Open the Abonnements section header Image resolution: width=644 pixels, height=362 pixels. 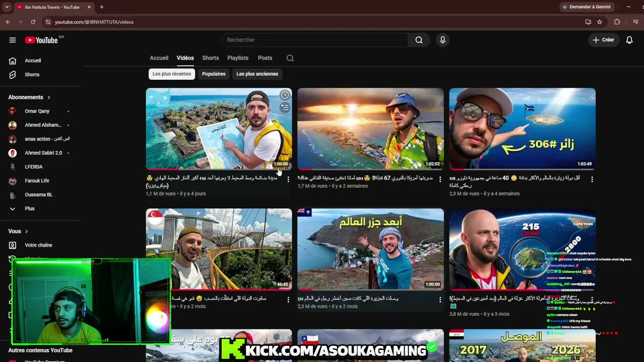pyautogui.click(x=29, y=97)
